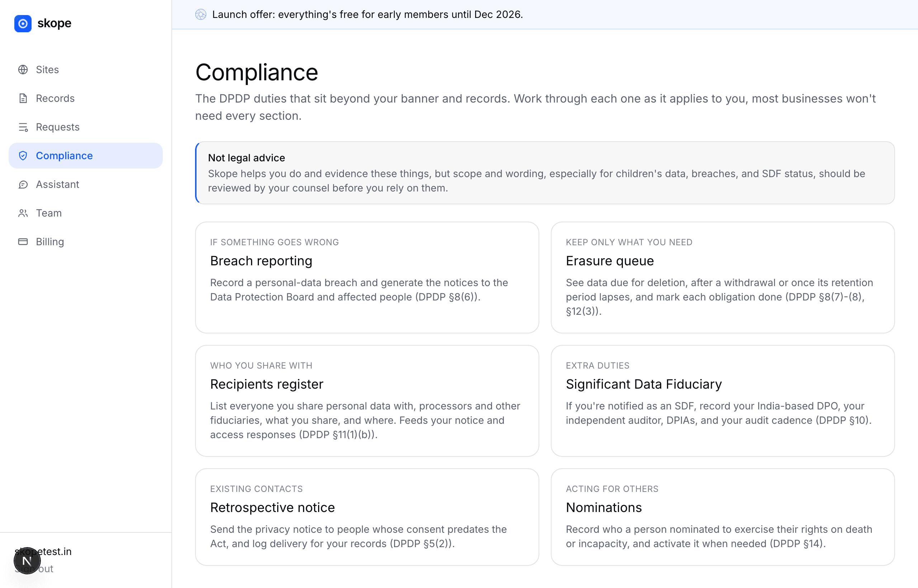Viewport: 918px width, 588px height.
Task: Open the Breach reporting card
Action: (x=367, y=278)
